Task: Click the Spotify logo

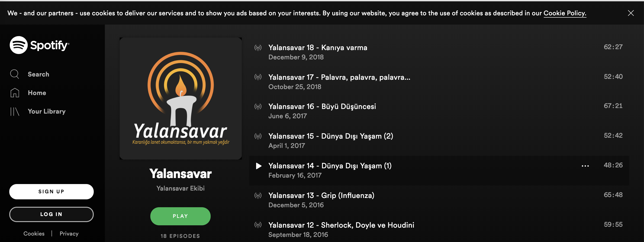Action: [39, 45]
